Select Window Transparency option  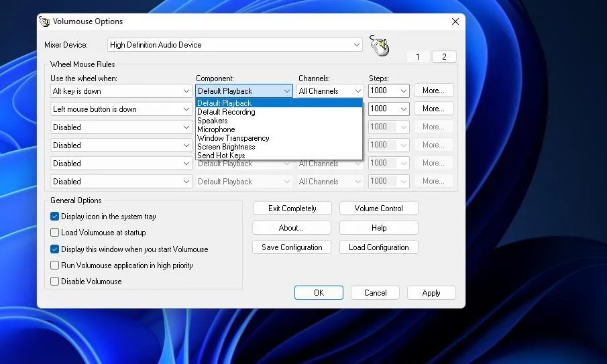tap(279, 137)
